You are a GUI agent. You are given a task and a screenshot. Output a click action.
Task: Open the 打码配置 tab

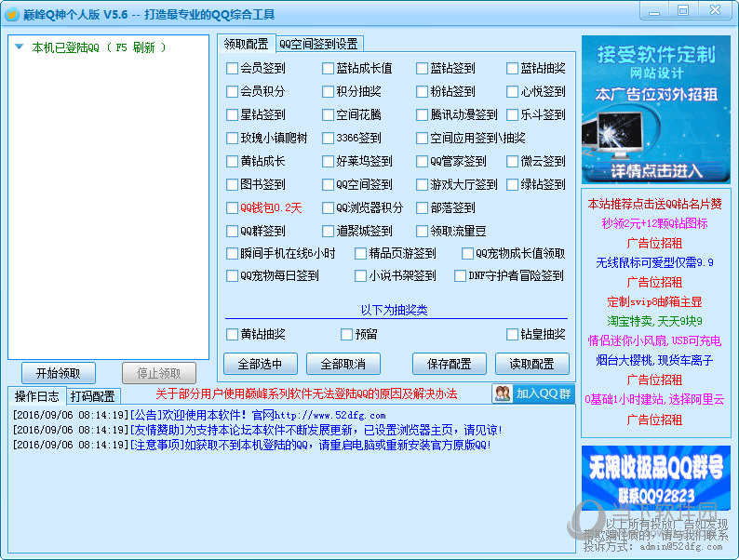(x=92, y=396)
